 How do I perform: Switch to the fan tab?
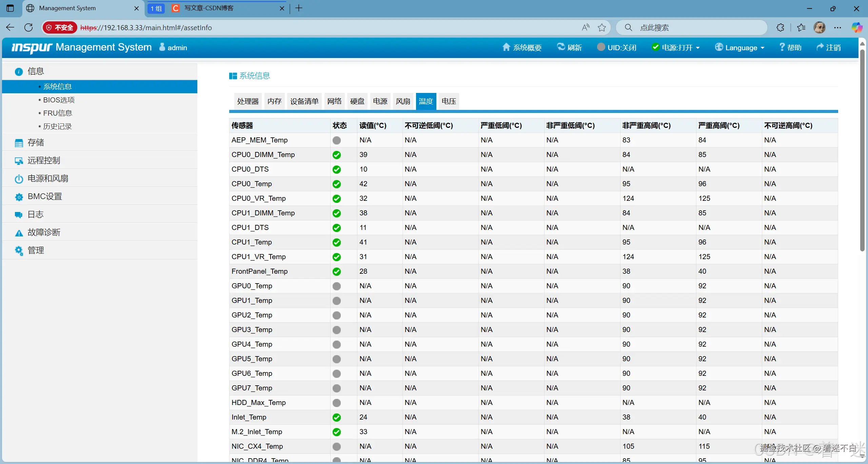click(x=403, y=101)
